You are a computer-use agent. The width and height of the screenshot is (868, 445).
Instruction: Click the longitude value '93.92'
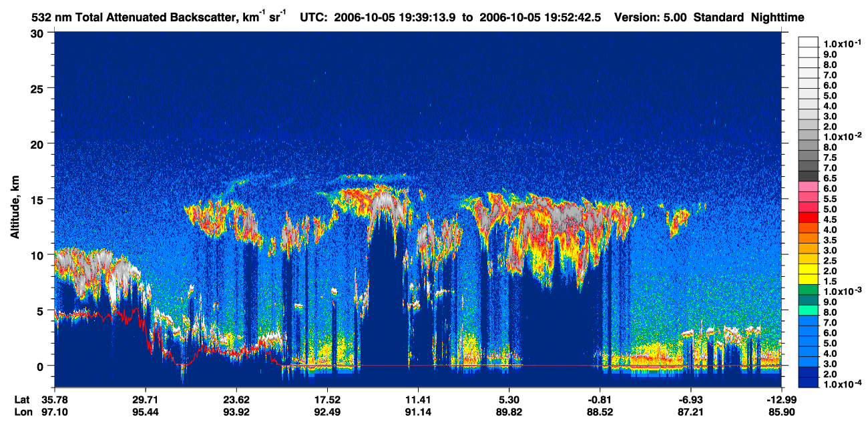pos(236,412)
